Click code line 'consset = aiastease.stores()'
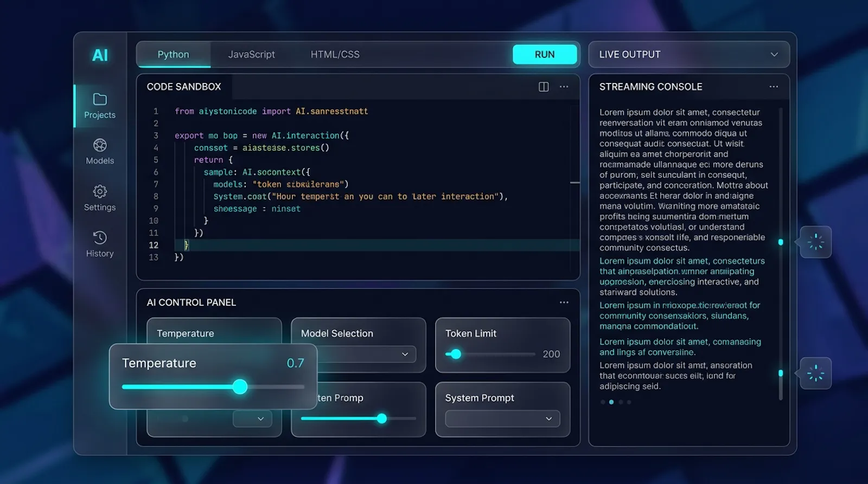Image resolution: width=868 pixels, height=484 pixels. (261, 147)
